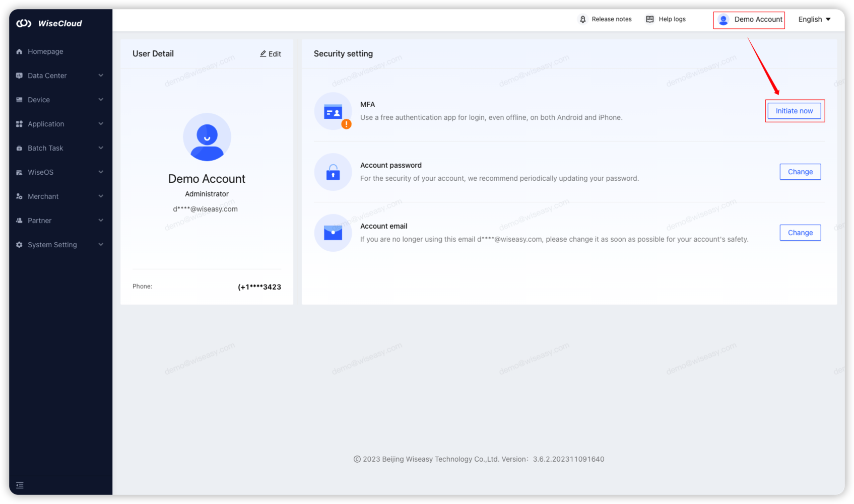This screenshot has width=854, height=504.
Task: Click the Account password lock icon
Action: point(333,172)
